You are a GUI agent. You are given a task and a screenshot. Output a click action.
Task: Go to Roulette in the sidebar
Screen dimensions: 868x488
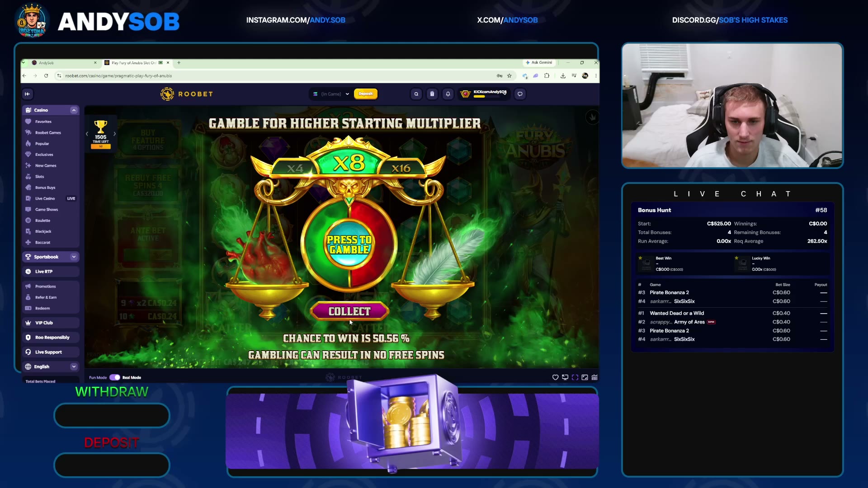42,221
